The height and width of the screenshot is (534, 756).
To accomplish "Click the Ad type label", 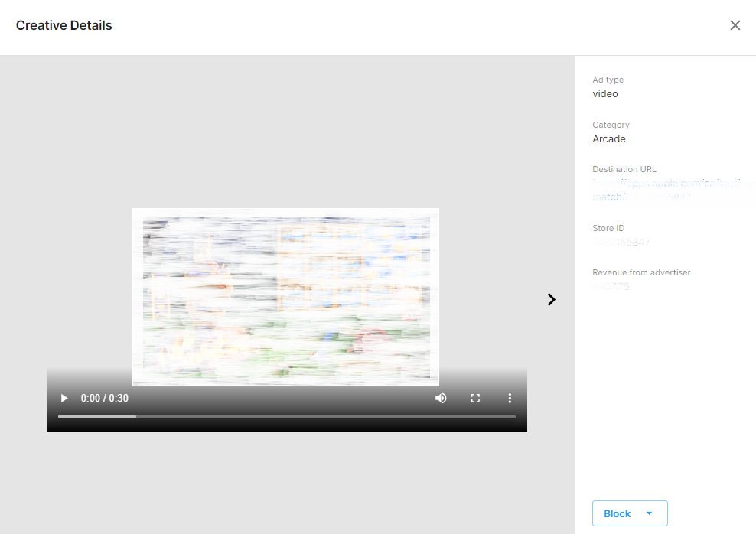I will coord(608,80).
